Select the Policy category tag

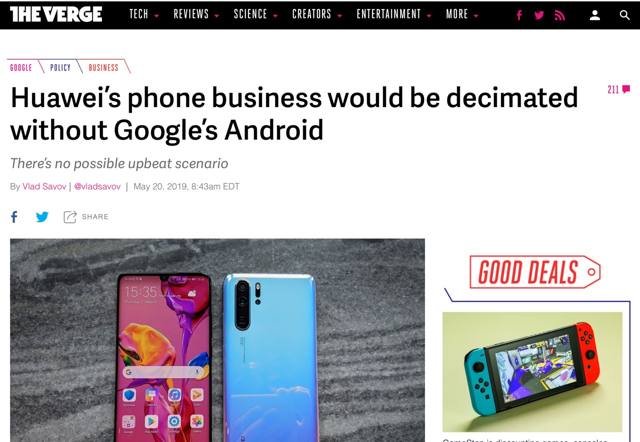coord(60,67)
